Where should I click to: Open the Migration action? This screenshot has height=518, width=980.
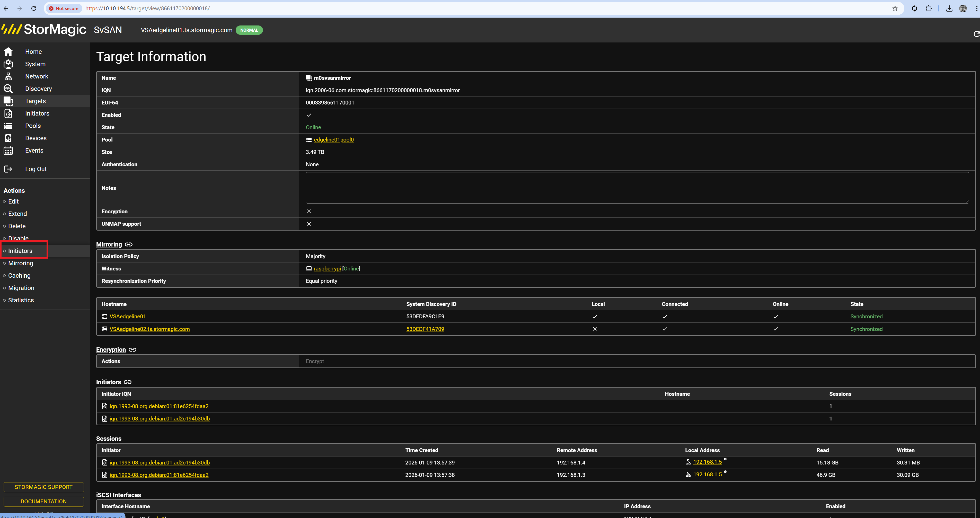(x=21, y=288)
